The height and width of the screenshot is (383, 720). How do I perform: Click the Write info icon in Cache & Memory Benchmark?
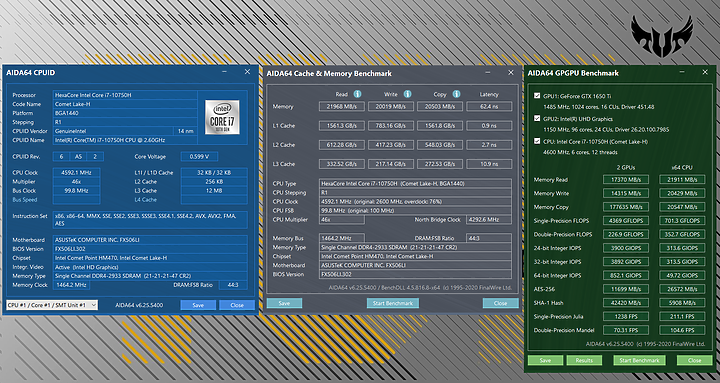407,94
